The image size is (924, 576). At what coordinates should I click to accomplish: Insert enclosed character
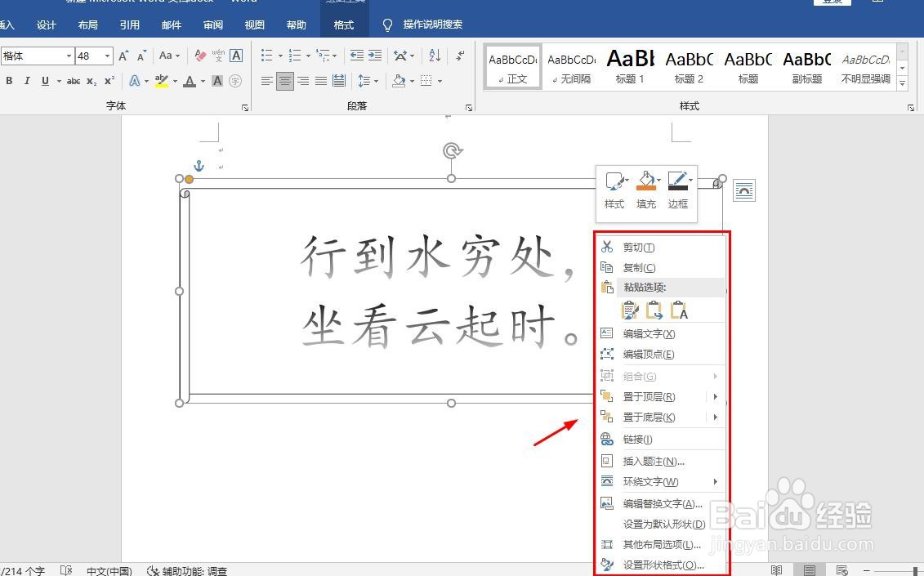[x=235, y=81]
